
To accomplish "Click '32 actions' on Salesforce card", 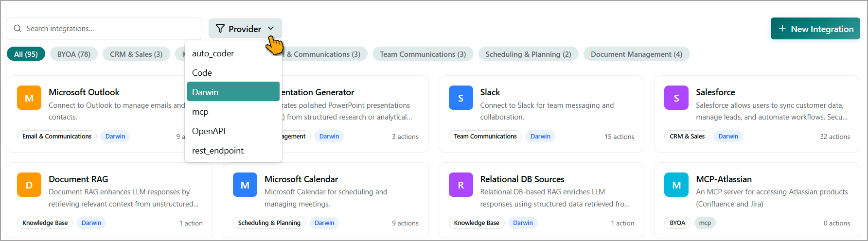I will coord(835,137).
